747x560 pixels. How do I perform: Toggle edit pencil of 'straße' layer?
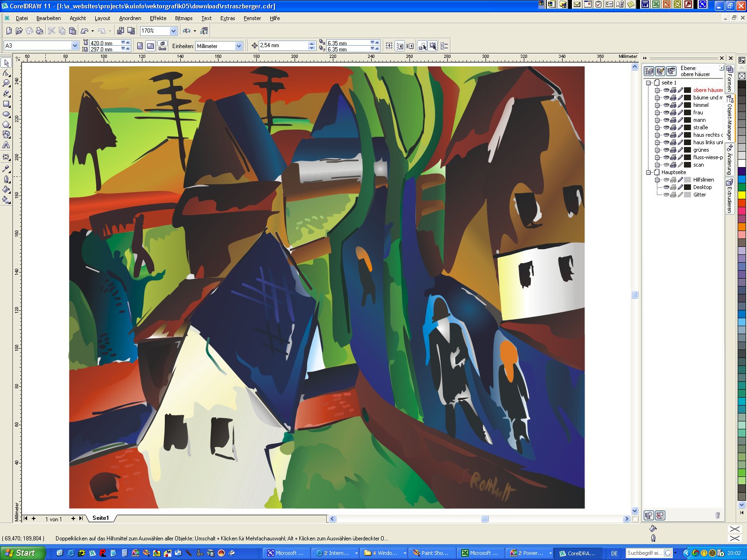click(x=680, y=127)
